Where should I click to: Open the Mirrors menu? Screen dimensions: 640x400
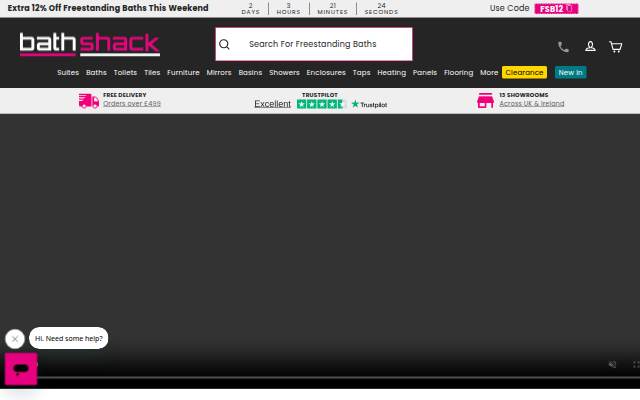click(219, 73)
